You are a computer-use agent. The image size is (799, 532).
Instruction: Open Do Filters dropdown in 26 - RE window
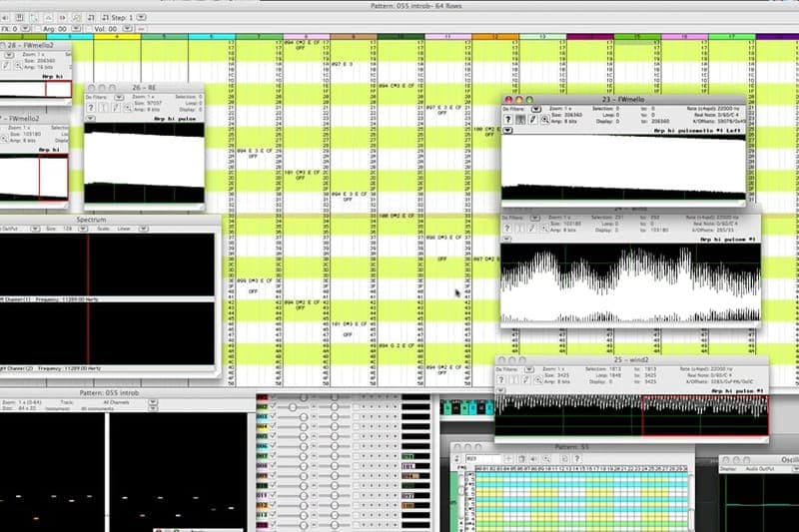pyautogui.click(x=119, y=97)
